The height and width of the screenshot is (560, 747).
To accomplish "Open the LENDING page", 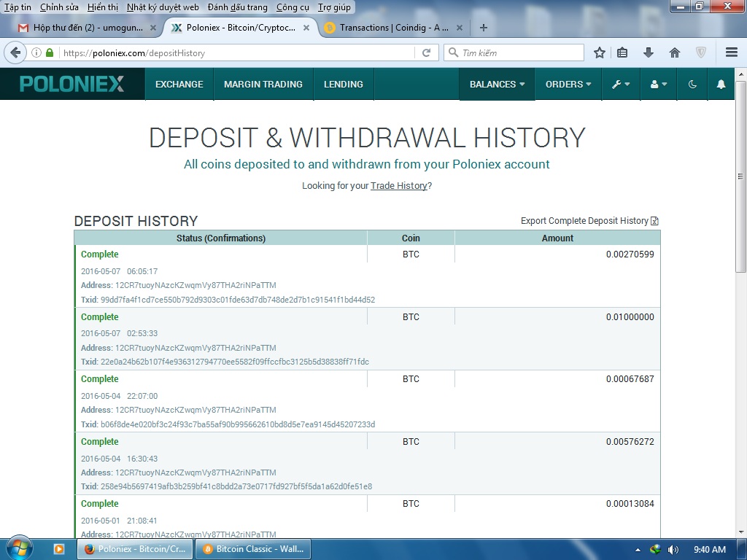I will (343, 85).
